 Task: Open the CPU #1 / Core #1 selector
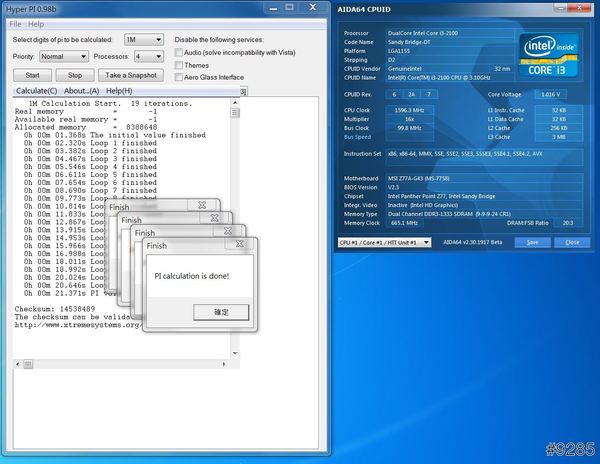point(384,242)
